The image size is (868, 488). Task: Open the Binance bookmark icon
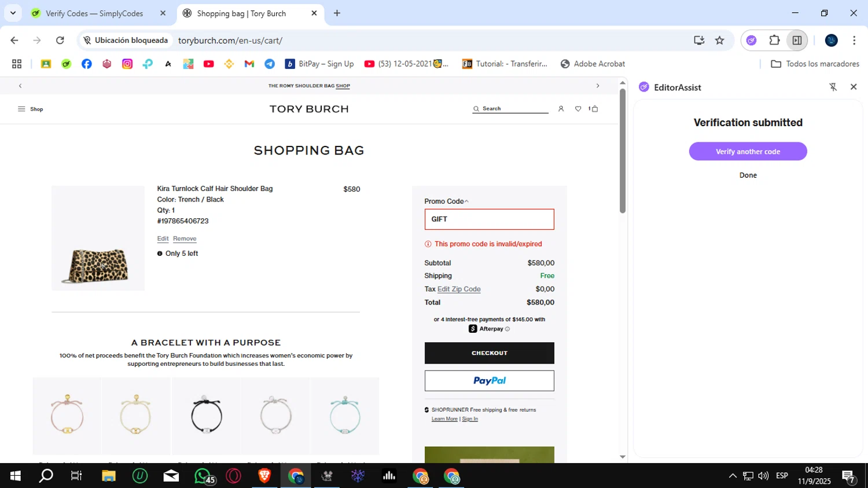[x=229, y=64]
